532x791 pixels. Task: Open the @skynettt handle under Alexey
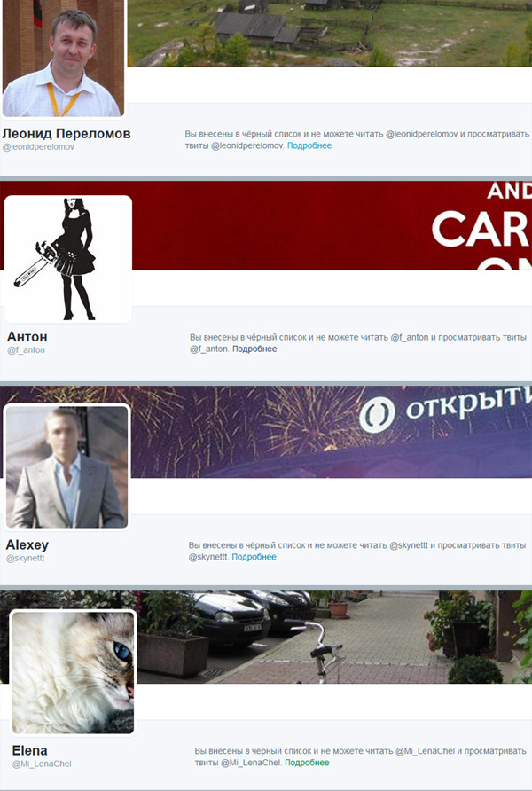(x=26, y=558)
